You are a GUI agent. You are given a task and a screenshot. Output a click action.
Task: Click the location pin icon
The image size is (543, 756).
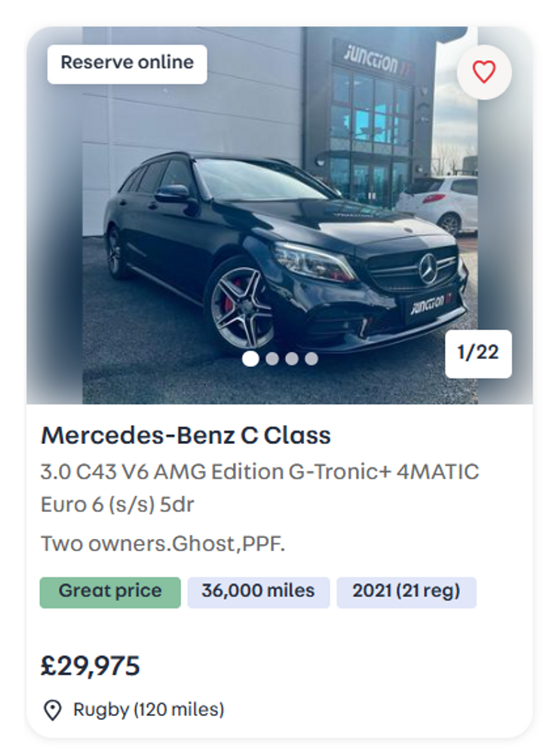52,710
